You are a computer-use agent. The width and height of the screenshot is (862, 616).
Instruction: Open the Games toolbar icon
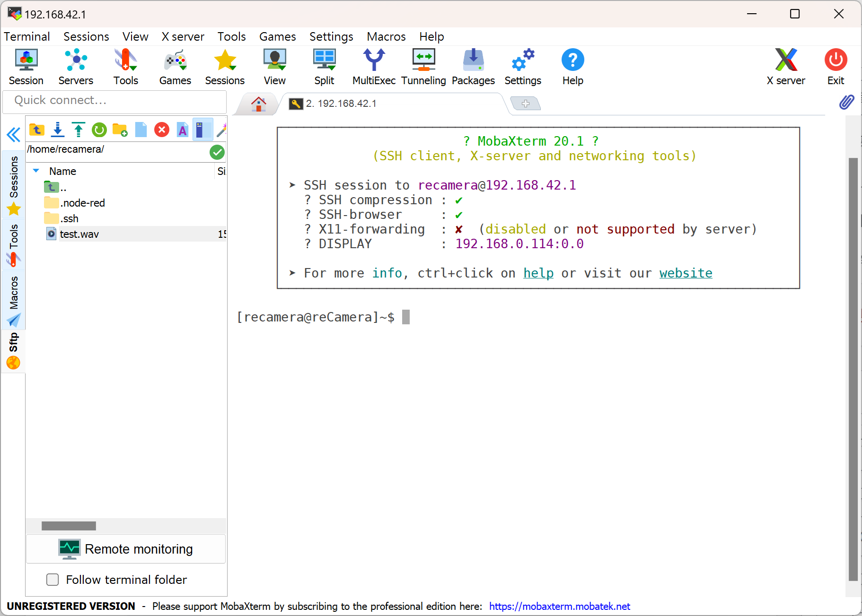tap(175, 67)
